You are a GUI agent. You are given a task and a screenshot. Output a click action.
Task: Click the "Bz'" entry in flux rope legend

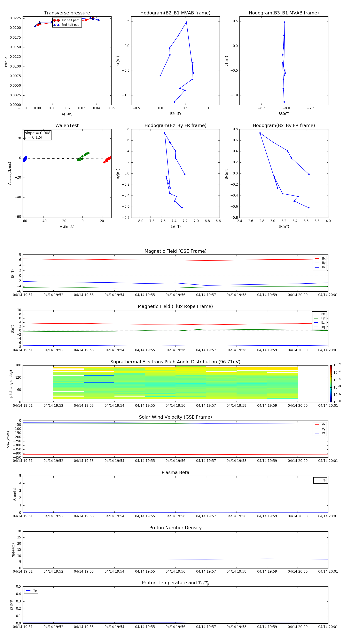pos(320,323)
